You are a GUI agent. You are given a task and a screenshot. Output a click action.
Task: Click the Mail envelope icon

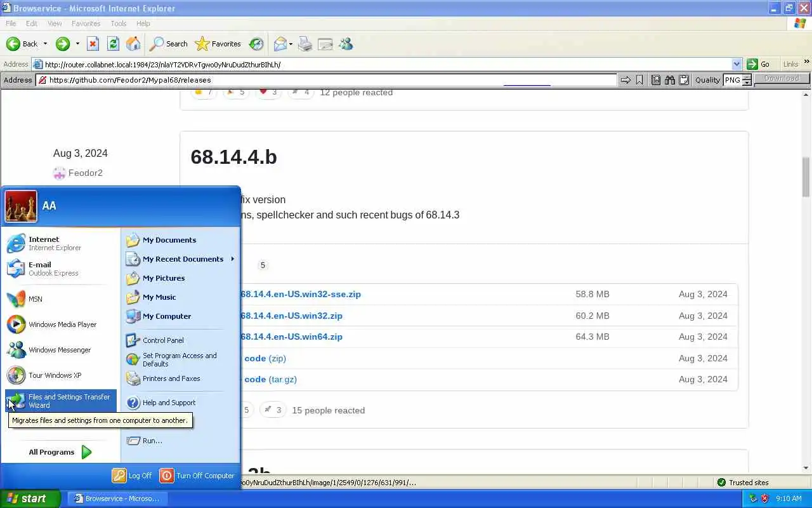[280, 44]
